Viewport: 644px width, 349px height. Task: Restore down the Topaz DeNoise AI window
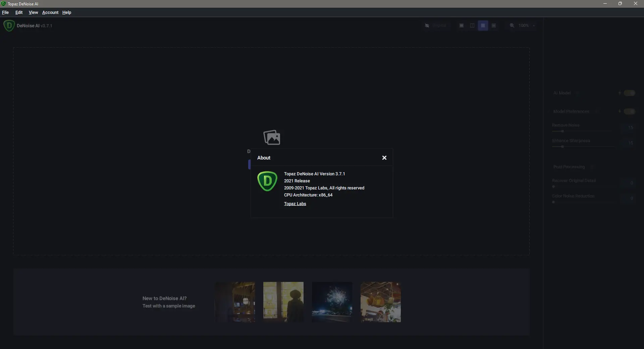tap(620, 4)
